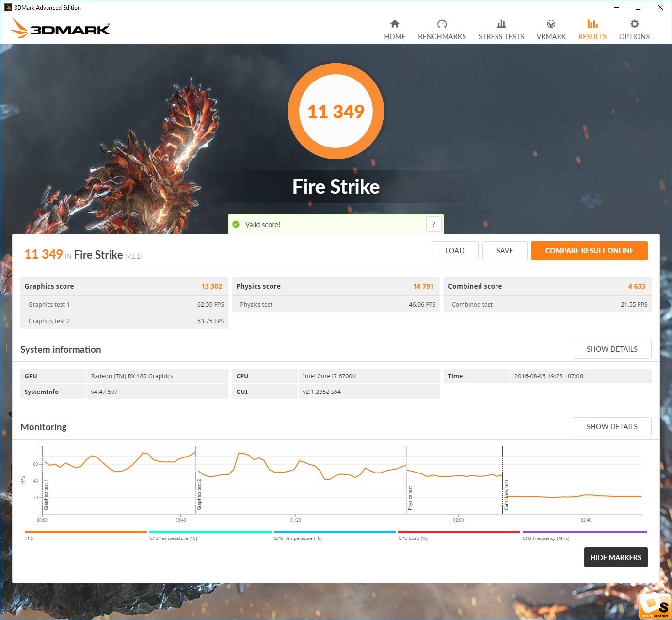The width and height of the screenshot is (672, 620).
Task: Click the Results chart icon
Action: pos(592,24)
